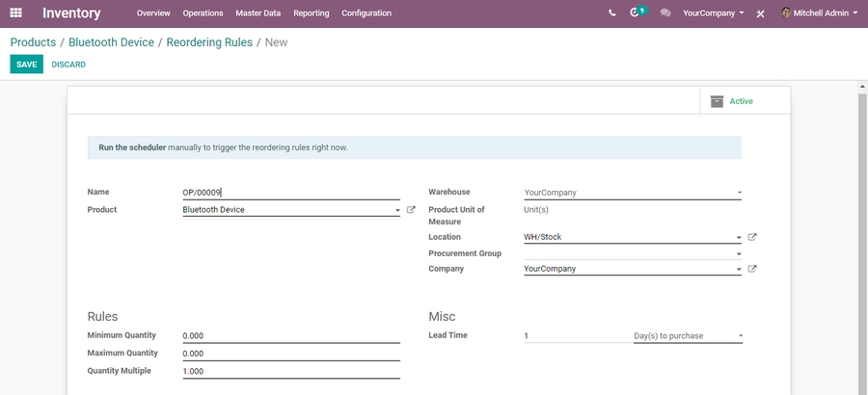Click the debug tools icon
Screen dimensions: 868x395
(x=760, y=13)
